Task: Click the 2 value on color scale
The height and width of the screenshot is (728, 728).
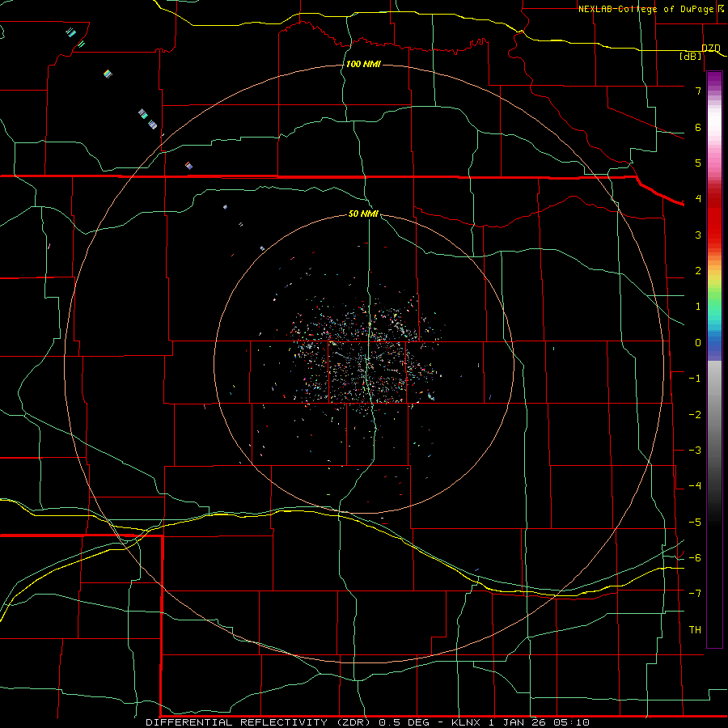Action: click(x=698, y=271)
